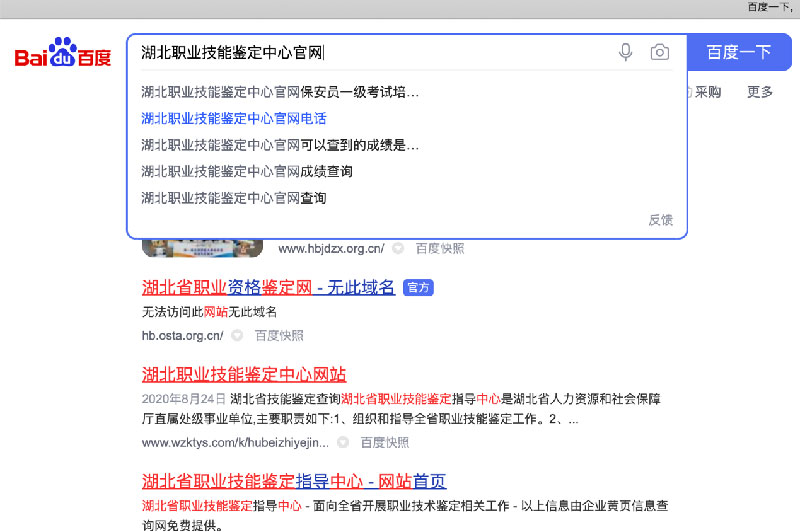Viewport: 800px width, 532px height.
Task: Open result thumbnail image
Action: pos(203,248)
